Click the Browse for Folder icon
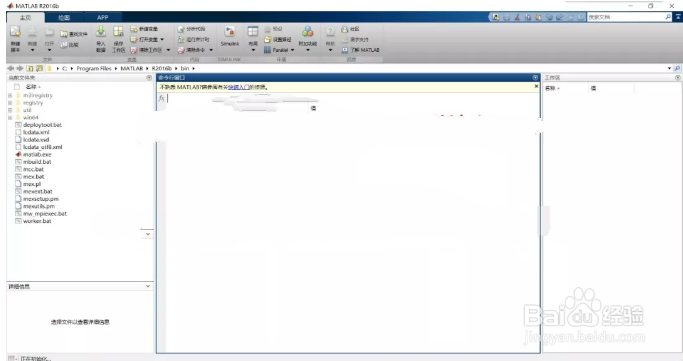This screenshot has width=683, height=361. [39, 68]
